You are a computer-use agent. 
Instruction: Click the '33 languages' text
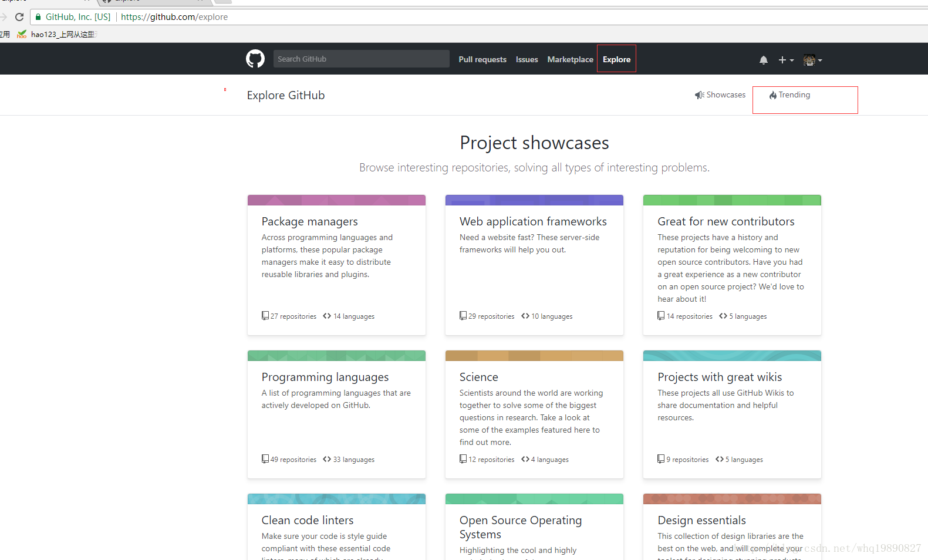coord(354,460)
